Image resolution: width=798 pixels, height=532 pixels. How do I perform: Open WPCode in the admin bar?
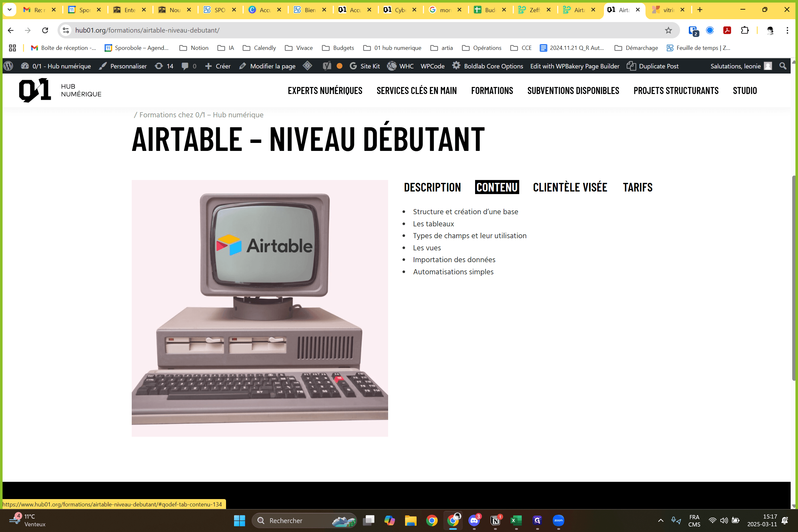pos(433,66)
